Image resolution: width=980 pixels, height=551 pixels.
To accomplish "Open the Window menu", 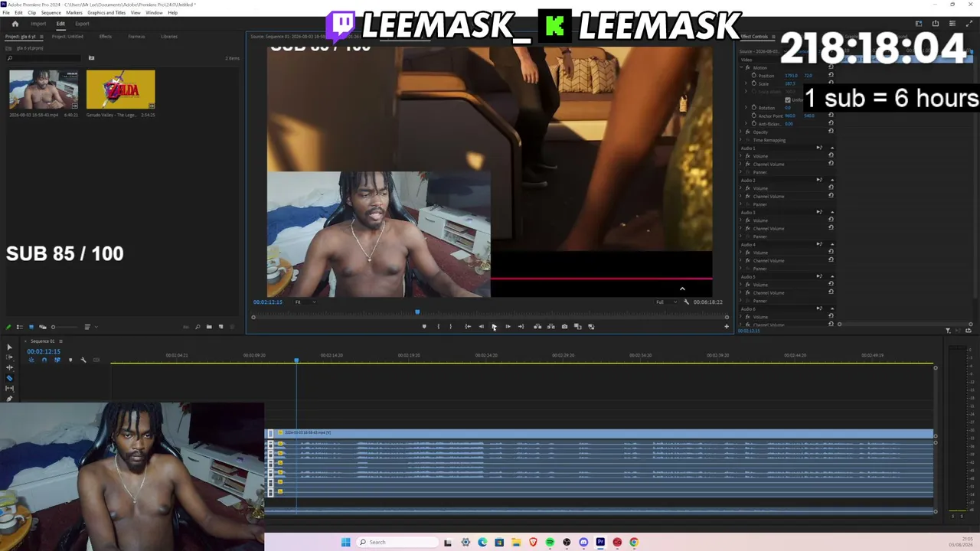I will [x=154, y=13].
